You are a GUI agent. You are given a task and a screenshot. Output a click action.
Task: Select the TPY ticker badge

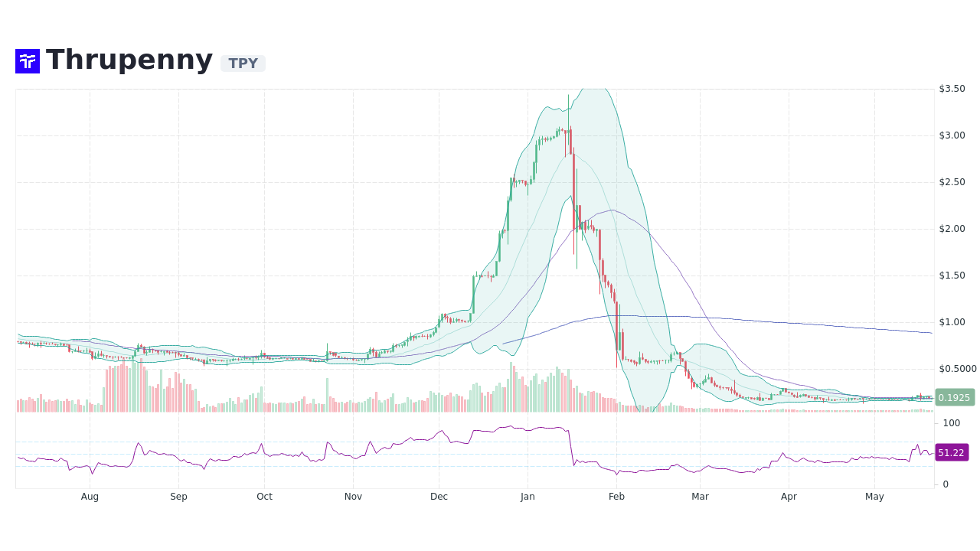coord(243,64)
